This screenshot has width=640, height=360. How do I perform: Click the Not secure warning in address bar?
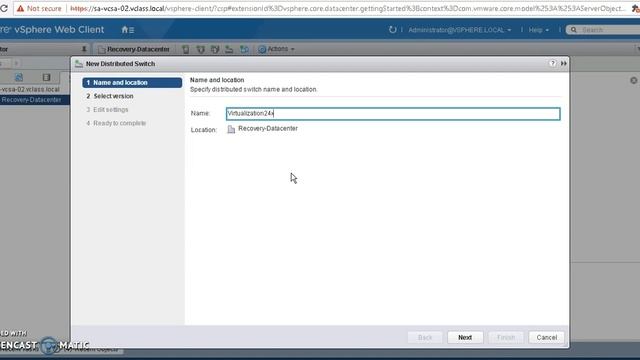pos(39,9)
